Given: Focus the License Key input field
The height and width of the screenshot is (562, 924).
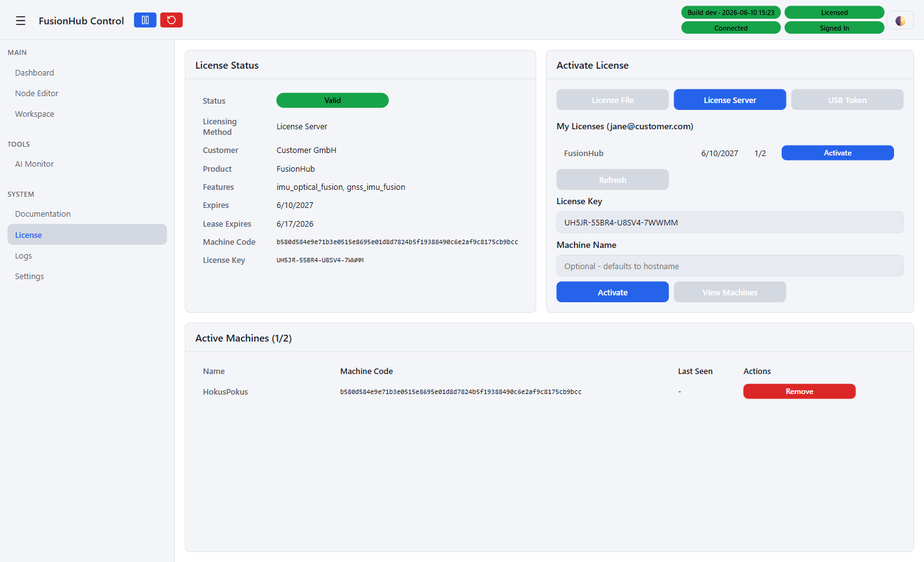Looking at the screenshot, I should coord(730,222).
